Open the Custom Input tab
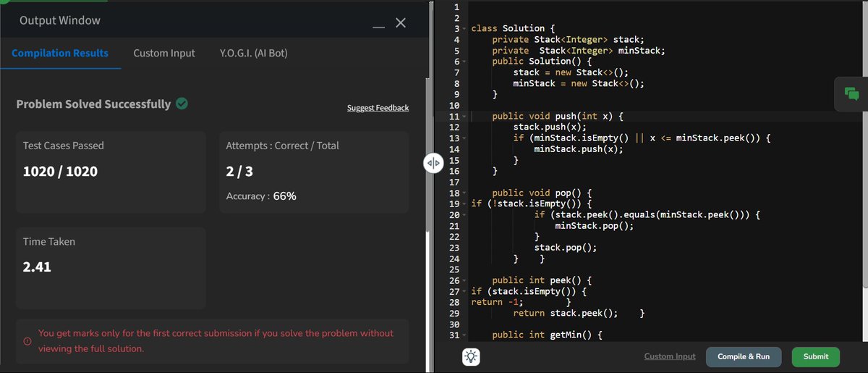868x373 pixels. [164, 53]
